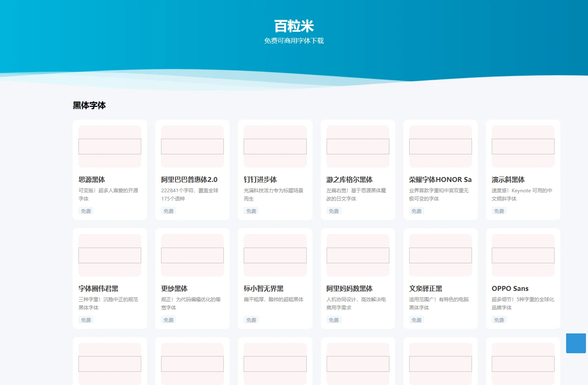Click the preview image of 荣耀字体HONOR Sa
This screenshot has width=588, height=385.
coord(441,146)
